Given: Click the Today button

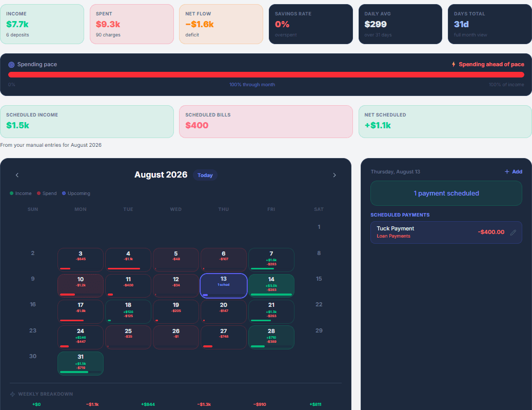Looking at the screenshot, I should (x=205, y=175).
